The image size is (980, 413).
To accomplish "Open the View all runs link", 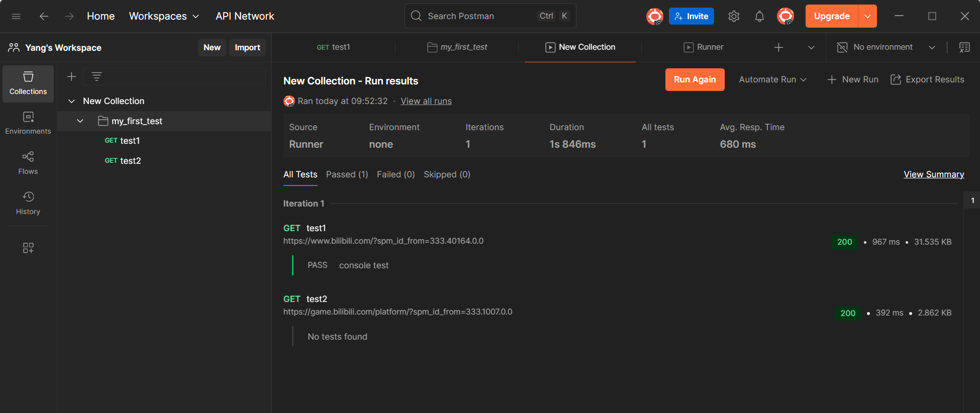I will [x=426, y=101].
